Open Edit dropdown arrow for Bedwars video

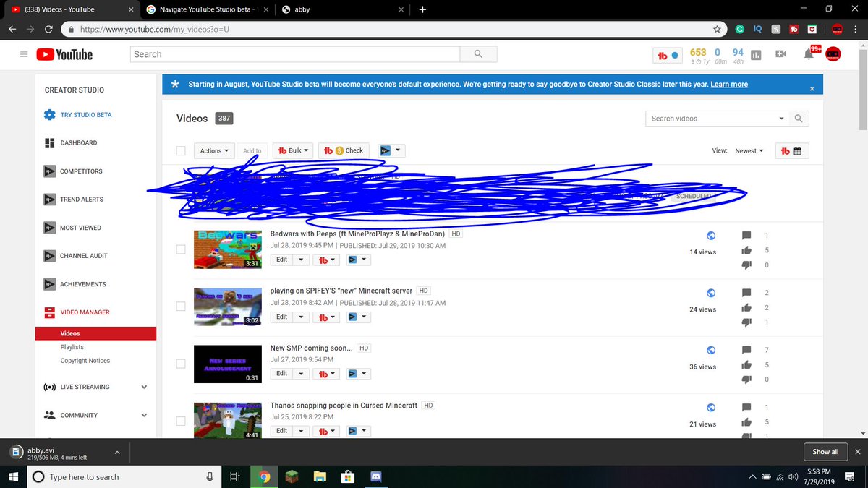302,260
